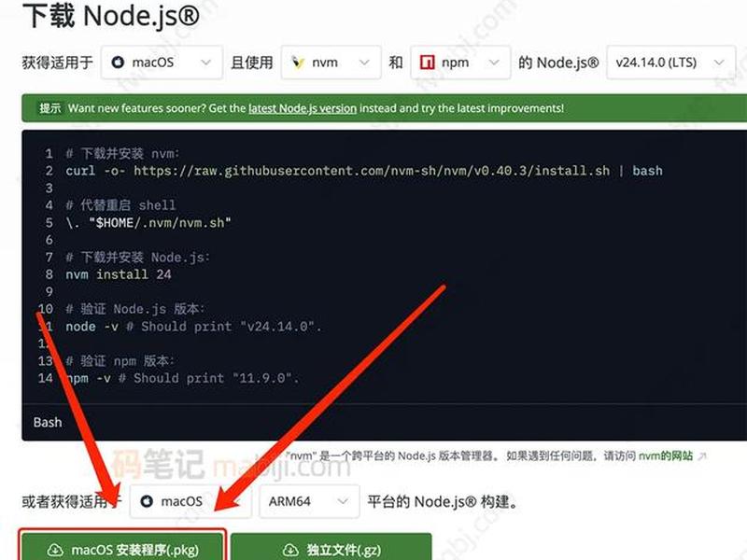Download the macOS 安装程序(.pkg) installer
This screenshot has height=560, width=747.
(x=122, y=548)
